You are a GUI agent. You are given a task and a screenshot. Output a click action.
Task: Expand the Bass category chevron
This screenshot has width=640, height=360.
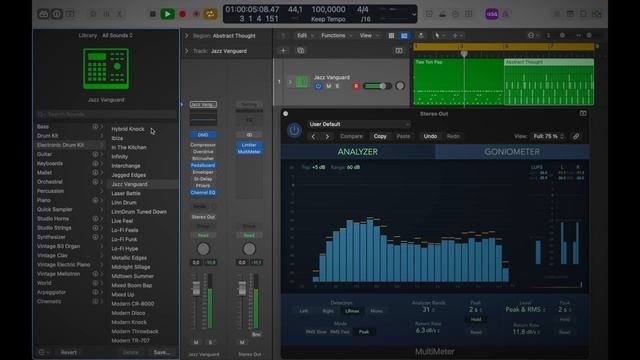click(102, 127)
